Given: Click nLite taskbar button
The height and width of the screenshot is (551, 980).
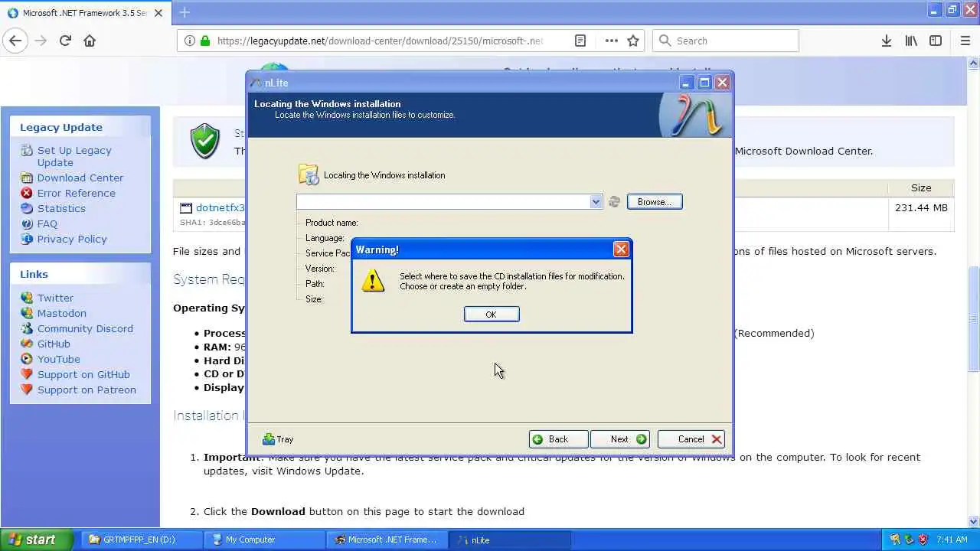Looking at the screenshot, I should (x=510, y=540).
